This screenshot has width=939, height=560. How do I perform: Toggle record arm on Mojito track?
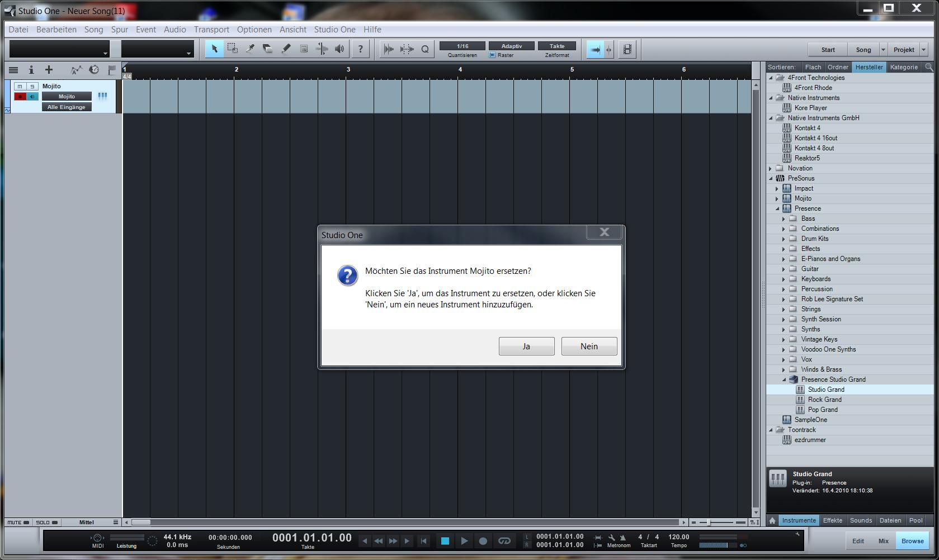click(x=20, y=96)
